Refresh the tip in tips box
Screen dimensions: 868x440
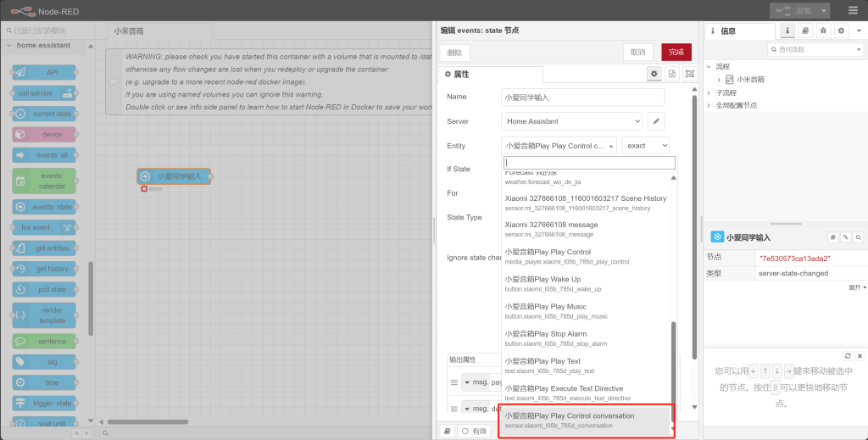tap(848, 356)
